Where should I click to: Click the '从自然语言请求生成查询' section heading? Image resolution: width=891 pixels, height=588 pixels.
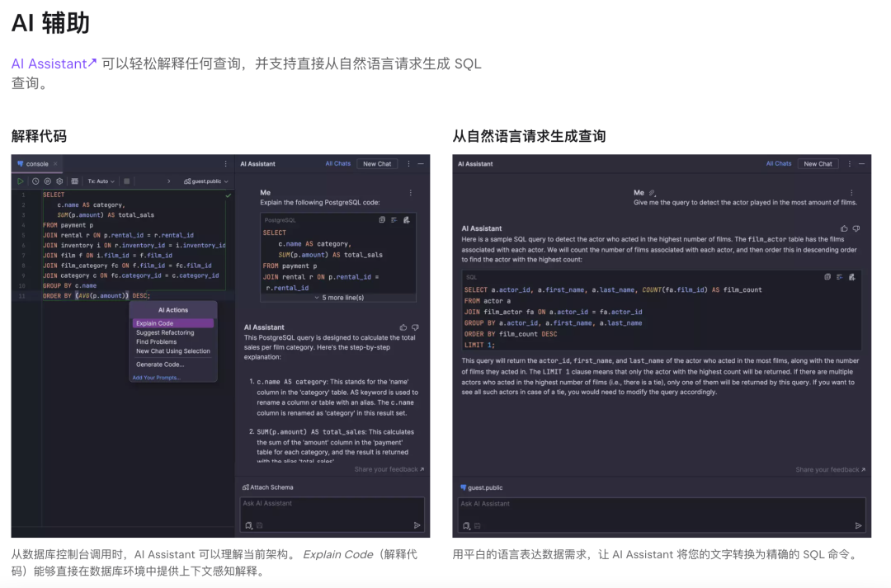click(x=529, y=136)
